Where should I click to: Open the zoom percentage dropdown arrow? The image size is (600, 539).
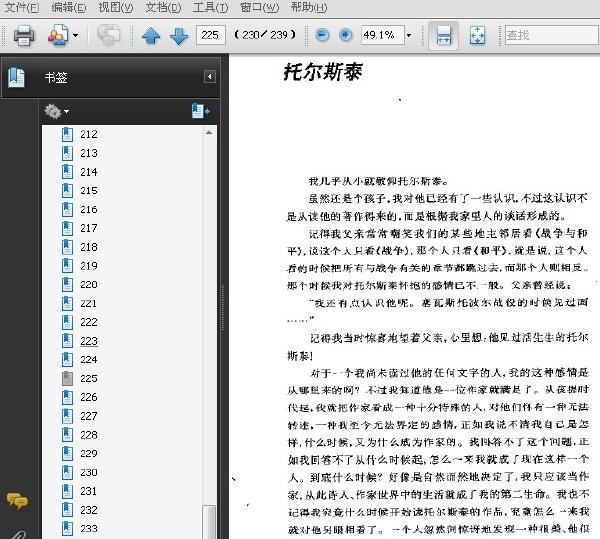click(x=409, y=36)
